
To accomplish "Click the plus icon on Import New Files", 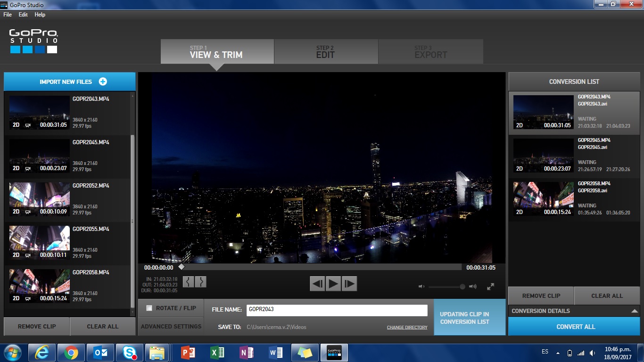I will point(103,82).
